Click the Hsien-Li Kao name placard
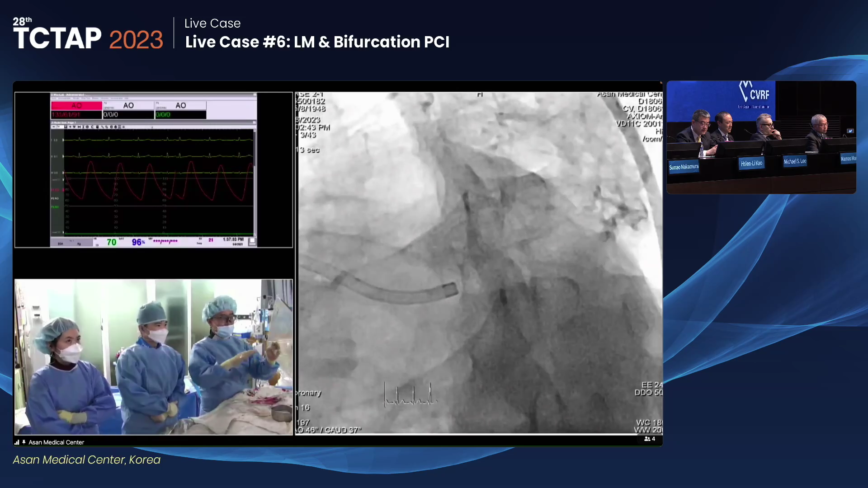This screenshot has width=868, height=488. tap(751, 163)
